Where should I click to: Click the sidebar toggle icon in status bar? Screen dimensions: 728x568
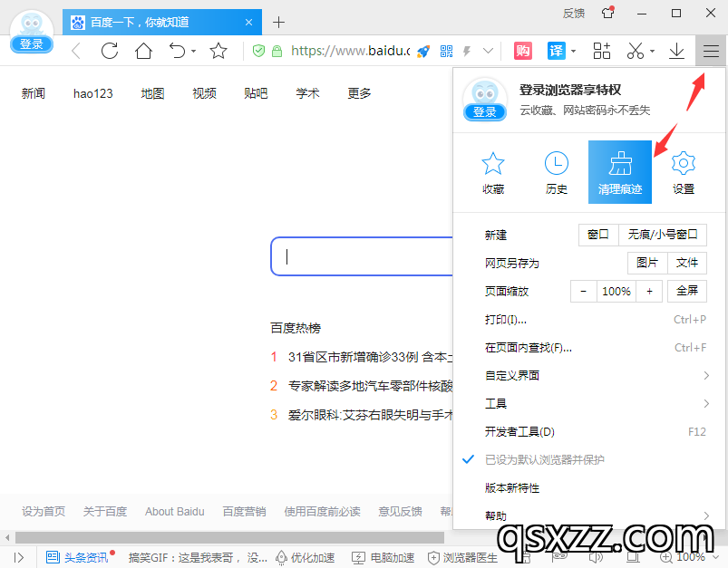tap(18, 557)
